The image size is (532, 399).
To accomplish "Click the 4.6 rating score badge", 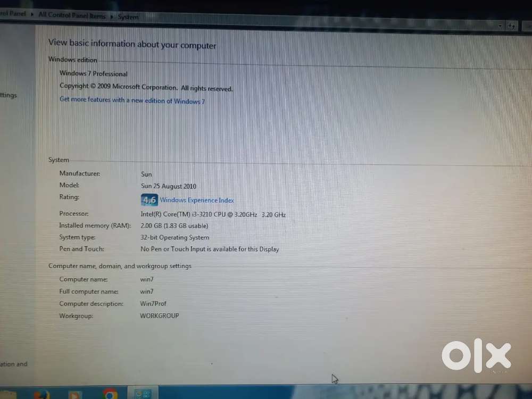I will pos(149,200).
